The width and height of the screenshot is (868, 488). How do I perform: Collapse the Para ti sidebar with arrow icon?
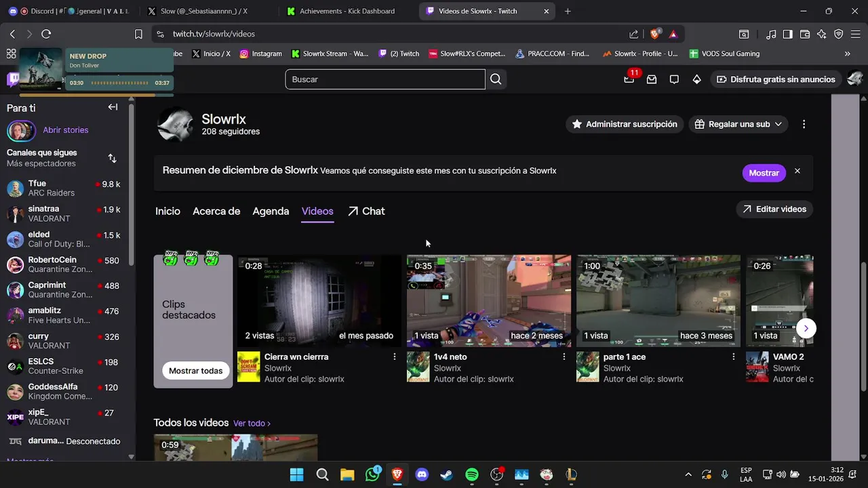113,107
